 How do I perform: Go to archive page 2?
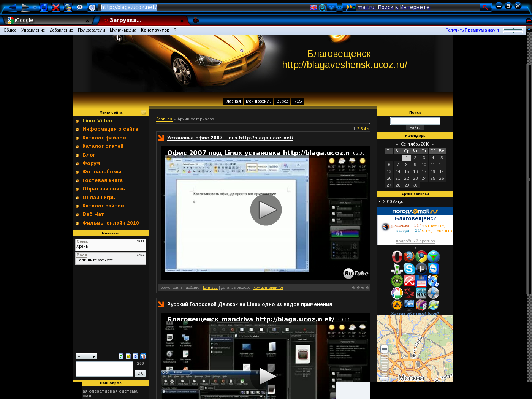(x=358, y=129)
